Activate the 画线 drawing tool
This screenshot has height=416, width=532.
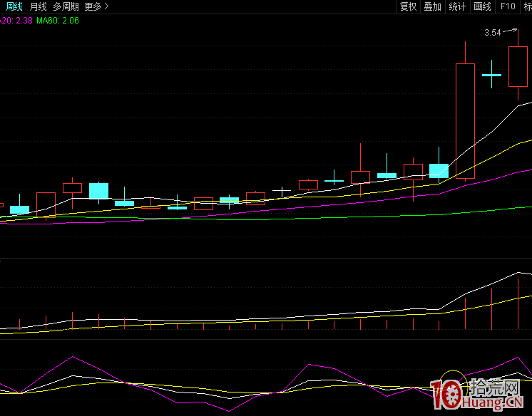[x=482, y=6]
